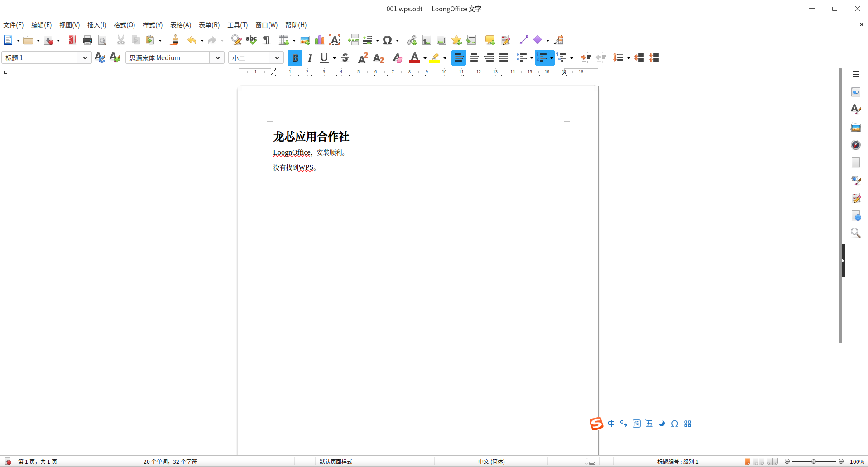Open Print Preview
868x467 pixels.
coord(102,40)
